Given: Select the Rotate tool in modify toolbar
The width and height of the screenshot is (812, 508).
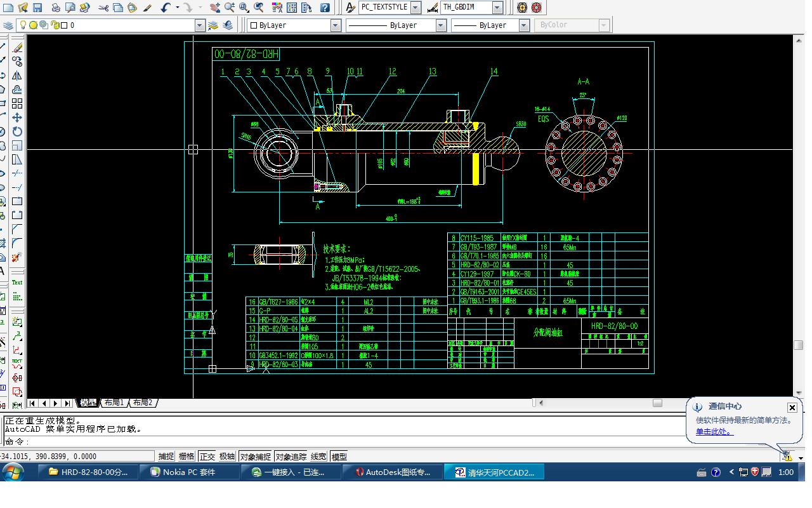Looking at the screenshot, I should coord(17,131).
